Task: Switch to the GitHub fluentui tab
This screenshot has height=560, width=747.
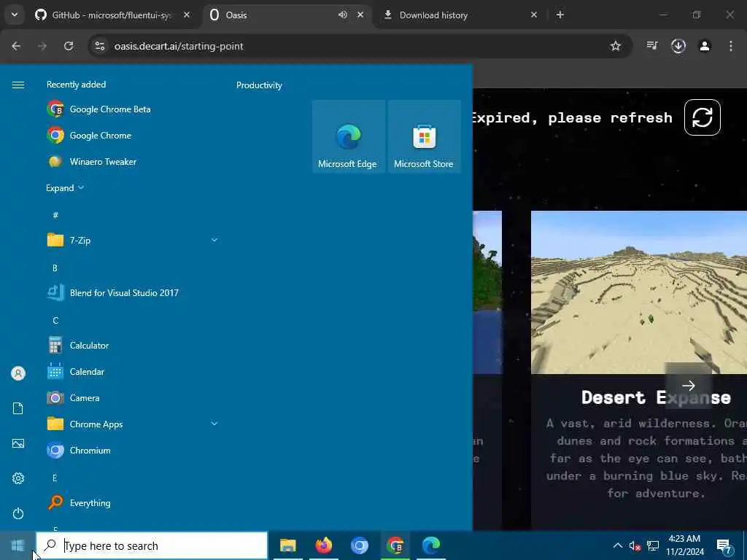Action: [x=112, y=15]
